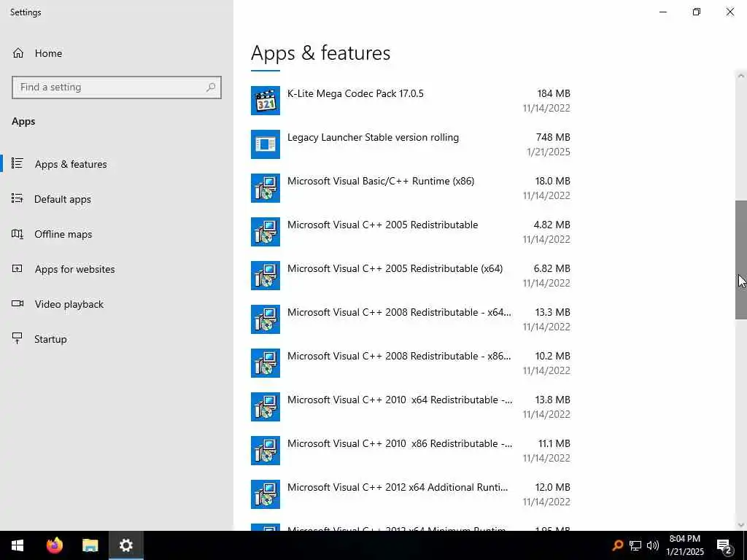The image size is (747, 560).
Task: Click the Offline maps sidebar icon
Action: tap(18, 234)
